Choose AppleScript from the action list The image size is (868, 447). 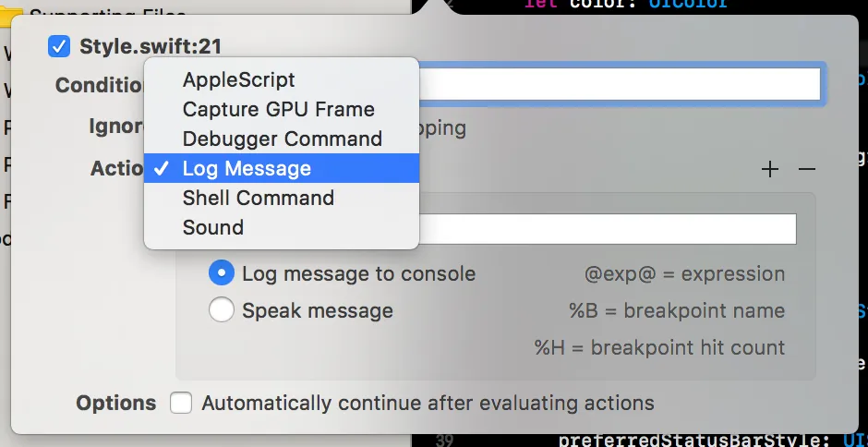click(239, 79)
